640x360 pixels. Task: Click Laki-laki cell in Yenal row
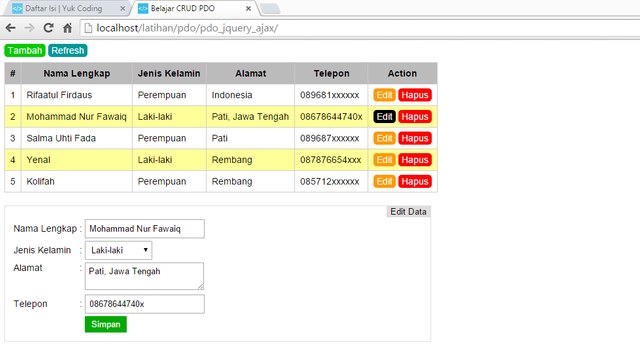[x=169, y=160]
